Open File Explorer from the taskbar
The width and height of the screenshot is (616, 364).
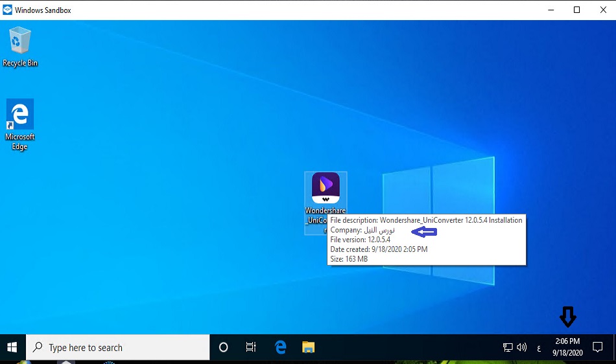pos(309,348)
